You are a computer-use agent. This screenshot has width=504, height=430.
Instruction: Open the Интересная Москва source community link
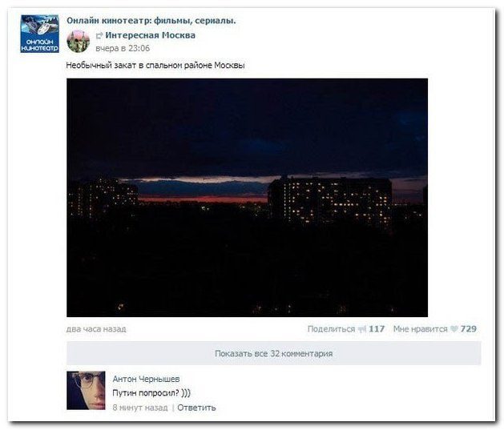150,35
